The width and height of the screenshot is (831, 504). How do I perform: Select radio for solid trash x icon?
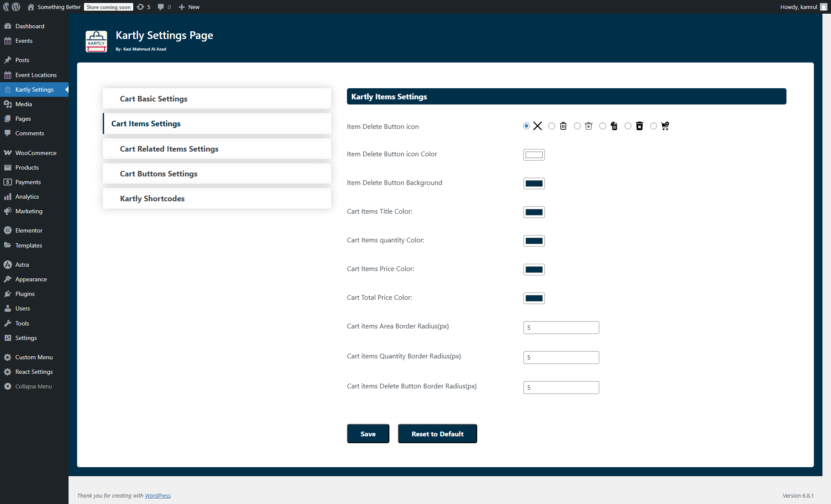628,126
